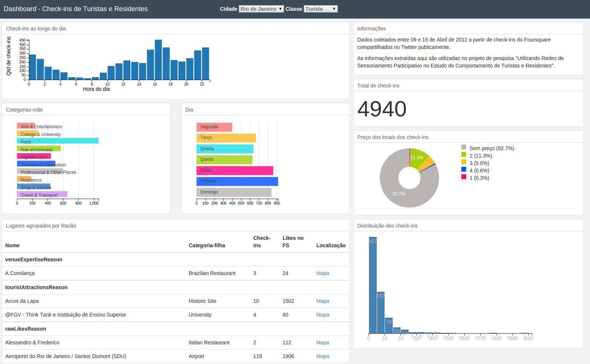Select the Nightlife Spot category bar
This screenshot has height=364, width=590.
point(34,156)
